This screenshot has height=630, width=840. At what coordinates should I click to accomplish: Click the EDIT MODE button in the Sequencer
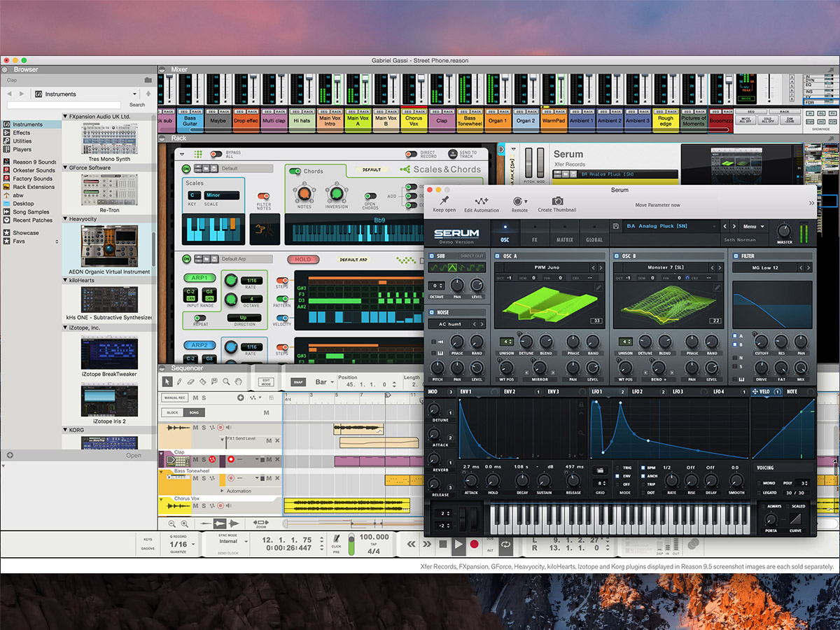(x=266, y=382)
